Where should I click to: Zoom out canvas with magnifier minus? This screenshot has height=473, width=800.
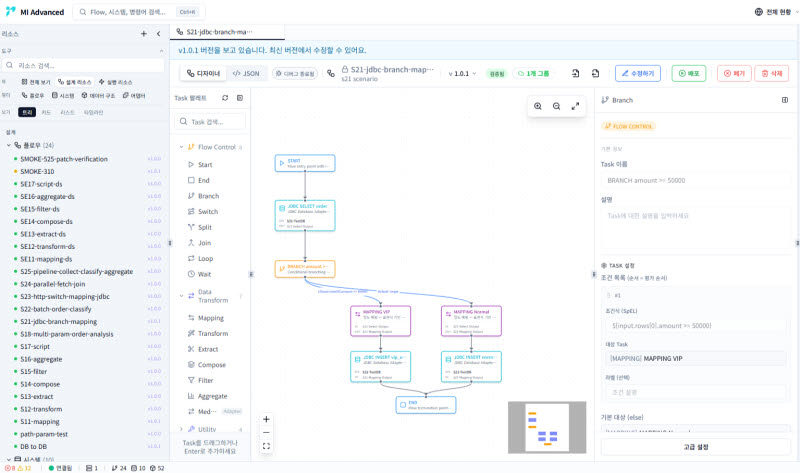point(557,106)
